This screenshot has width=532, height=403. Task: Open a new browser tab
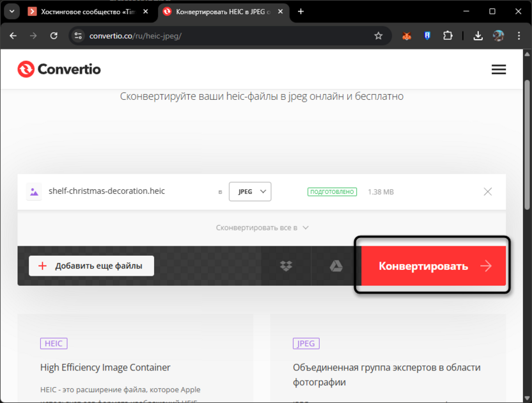[x=301, y=11]
